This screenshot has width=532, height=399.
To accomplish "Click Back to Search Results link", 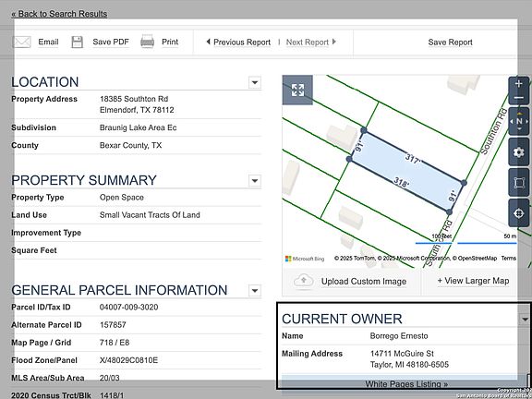I will [59, 14].
